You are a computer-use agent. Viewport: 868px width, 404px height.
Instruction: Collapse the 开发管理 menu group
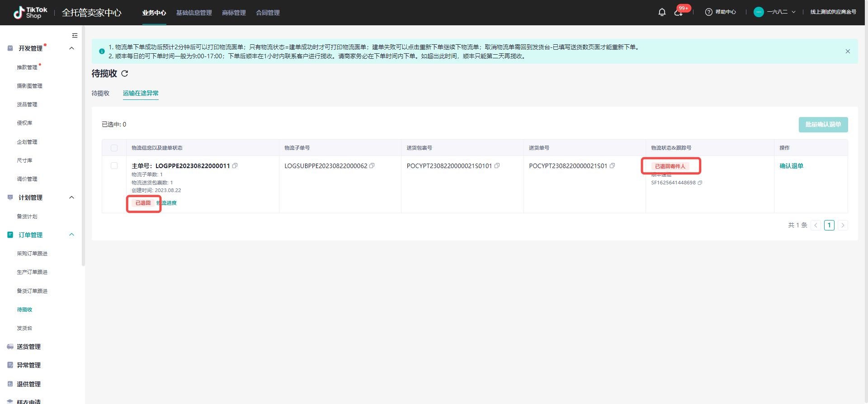(71, 48)
